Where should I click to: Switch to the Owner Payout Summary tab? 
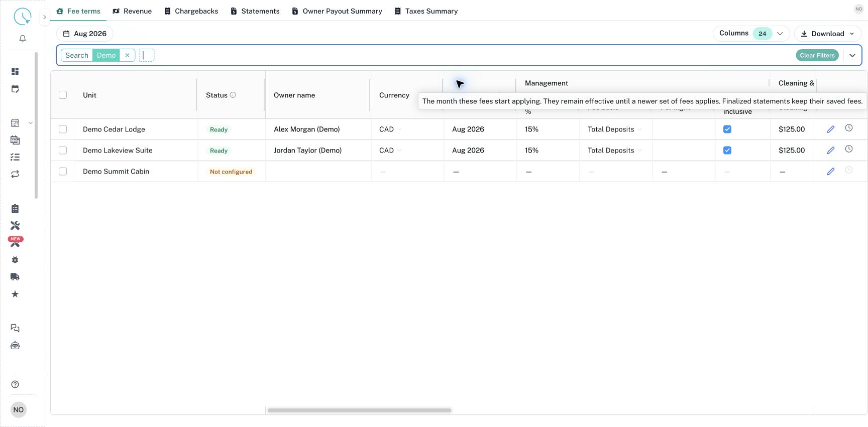click(x=337, y=11)
